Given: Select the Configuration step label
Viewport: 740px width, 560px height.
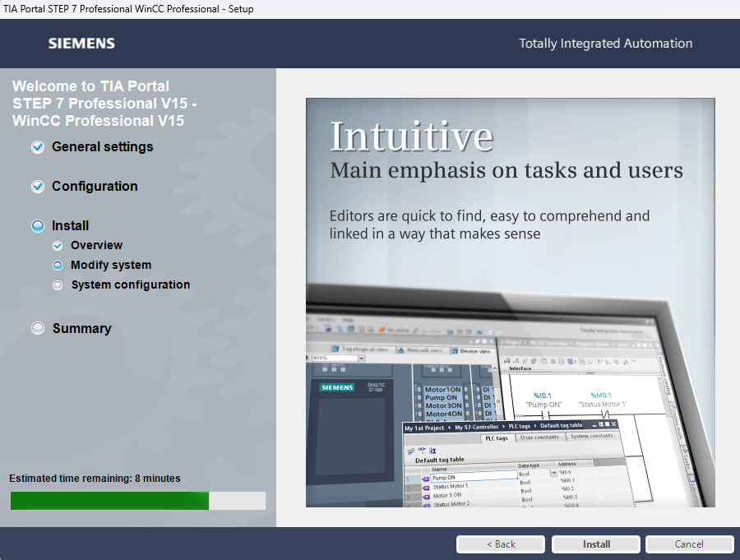Looking at the screenshot, I should coord(95,187).
